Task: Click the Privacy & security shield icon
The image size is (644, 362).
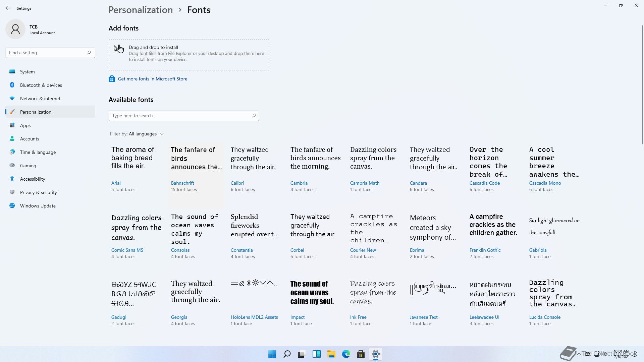Action: point(12,192)
